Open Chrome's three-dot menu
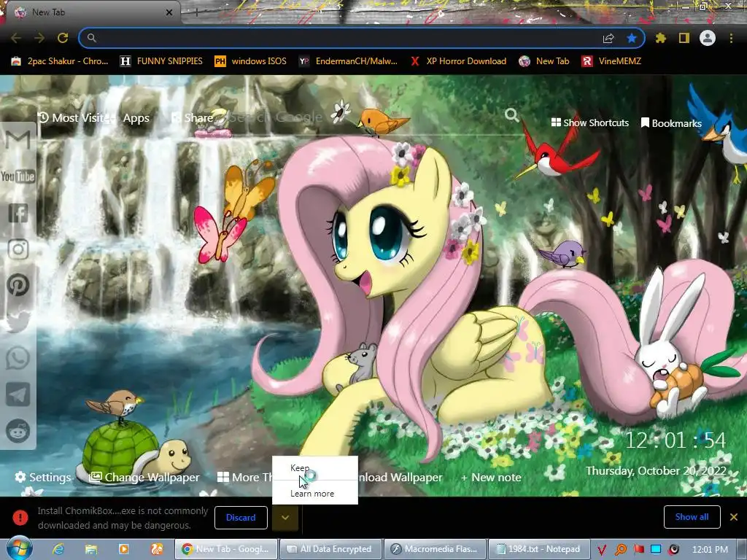This screenshot has height=560, width=747. click(x=731, y=38)
